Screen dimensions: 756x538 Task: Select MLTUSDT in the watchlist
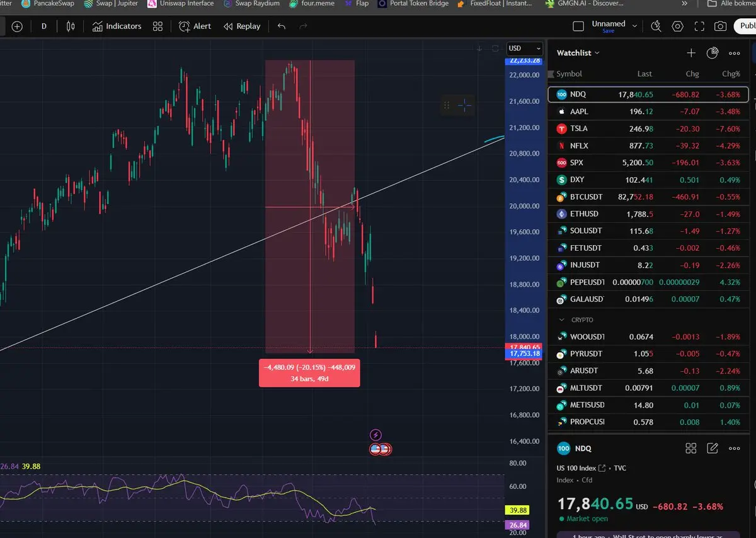point(648,388)
